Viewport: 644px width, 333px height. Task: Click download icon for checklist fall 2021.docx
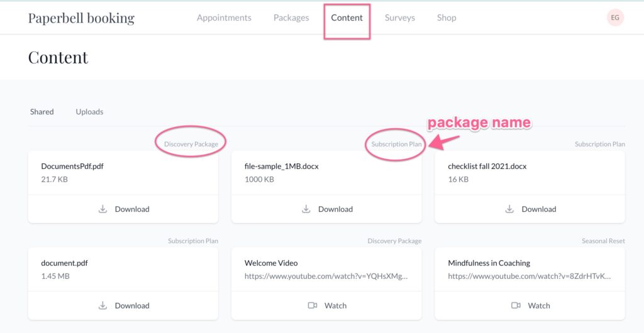point(510,209)
